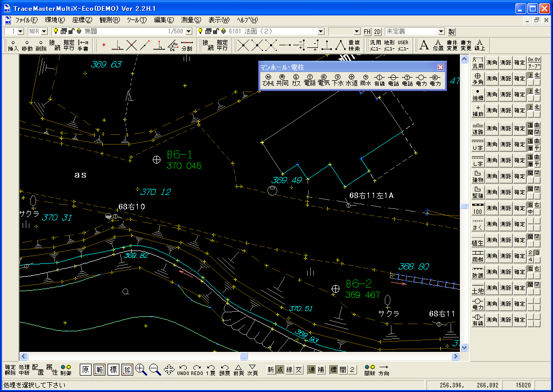Click the 手書 freehand tool

(83, 45)
